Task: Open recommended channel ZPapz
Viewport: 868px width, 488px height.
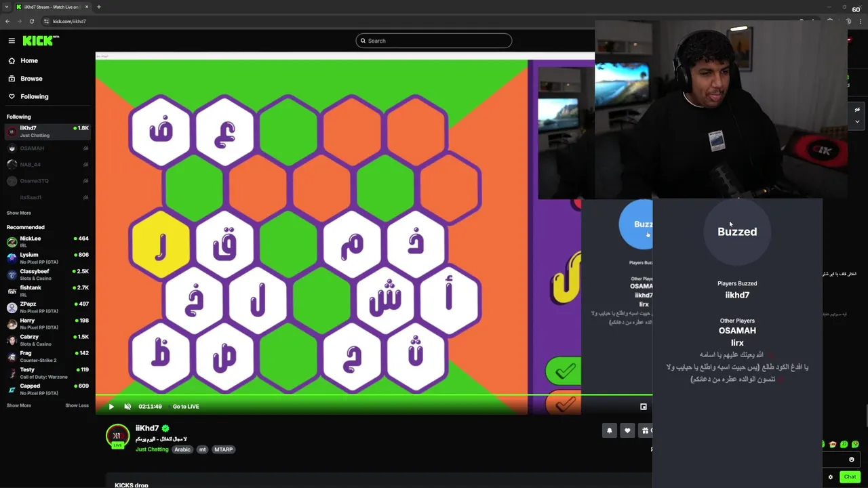Action: (47, 307)
